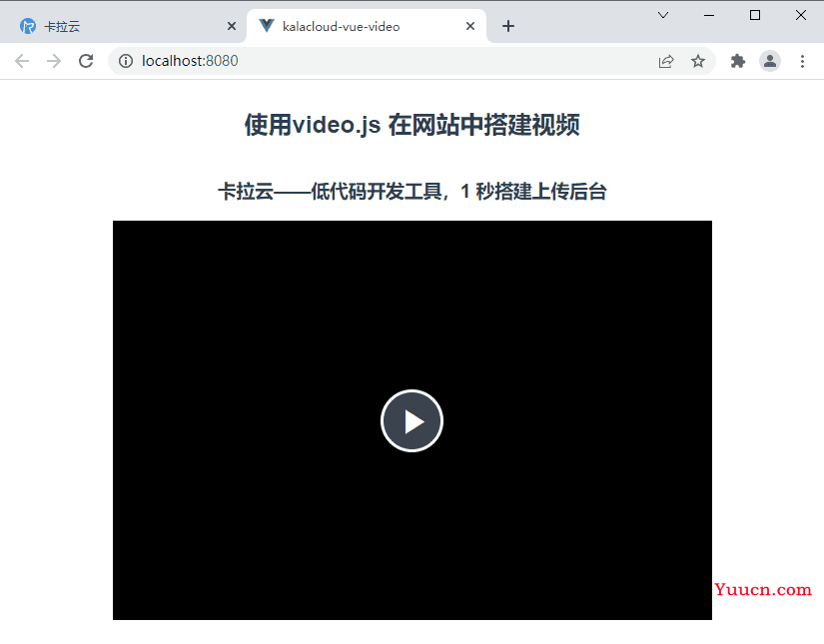Click subtitle 卡拉云——低代码开发工具
824x644 pixels.
pyautogui.click(x=330, y=192)
